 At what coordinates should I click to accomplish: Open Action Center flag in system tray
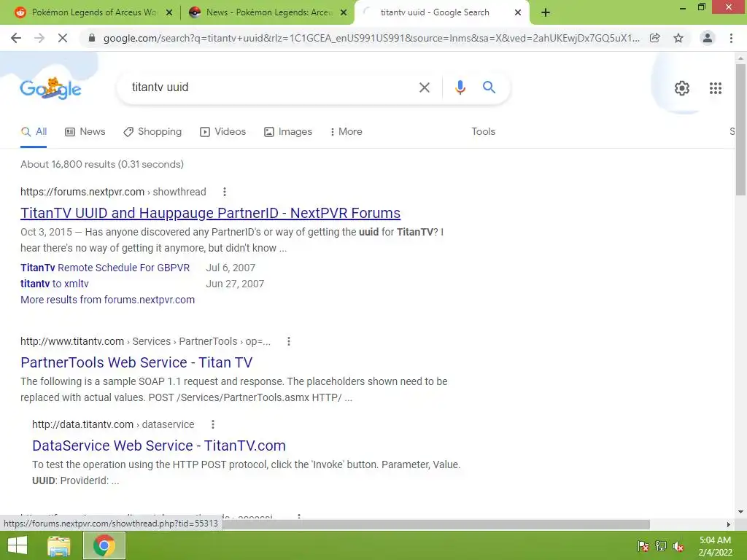click(643, 546)
